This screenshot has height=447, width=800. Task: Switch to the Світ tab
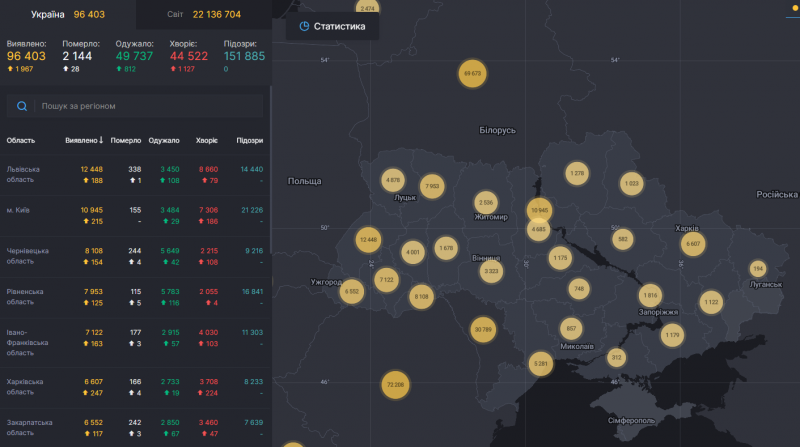click(x=203, y=15)
